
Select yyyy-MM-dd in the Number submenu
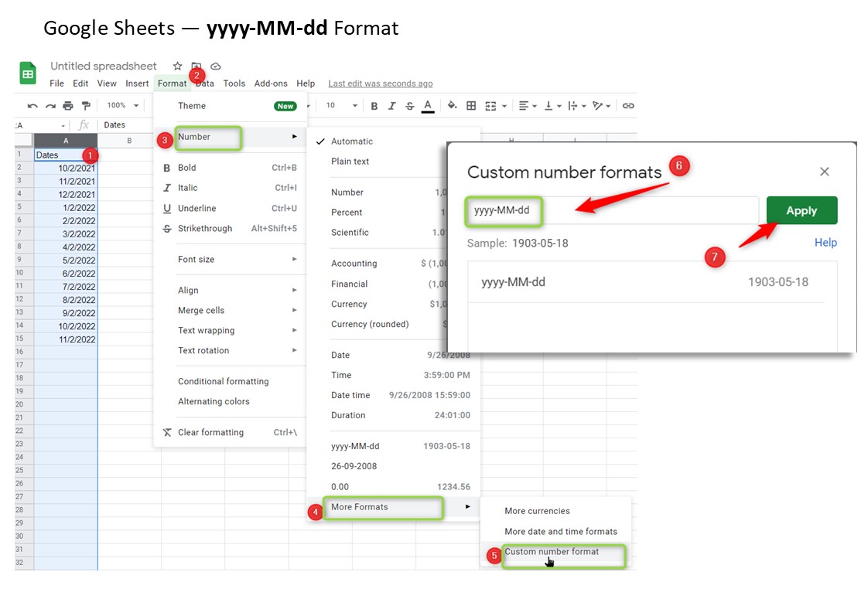coord(394,446)
